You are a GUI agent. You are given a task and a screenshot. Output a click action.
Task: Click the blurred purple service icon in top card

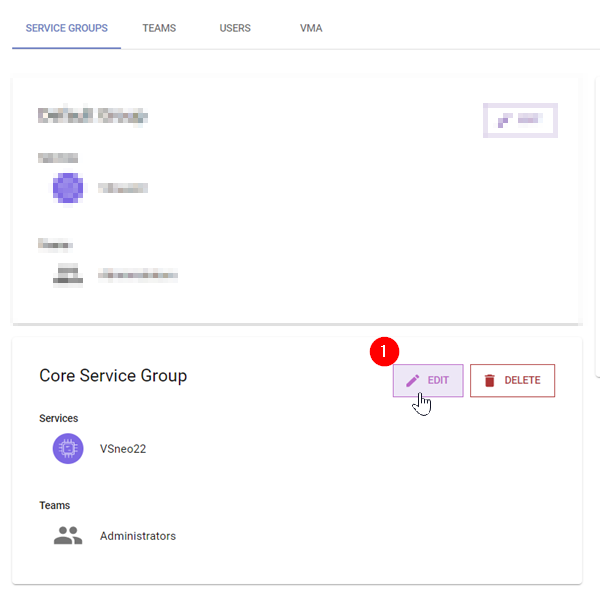pos(68,188)
